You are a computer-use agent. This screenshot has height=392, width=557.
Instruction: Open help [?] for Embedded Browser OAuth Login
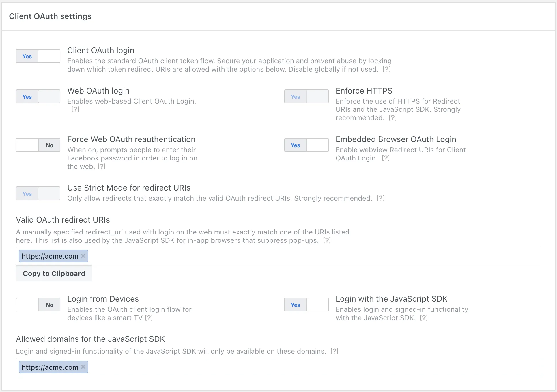[x=386, y=158]
